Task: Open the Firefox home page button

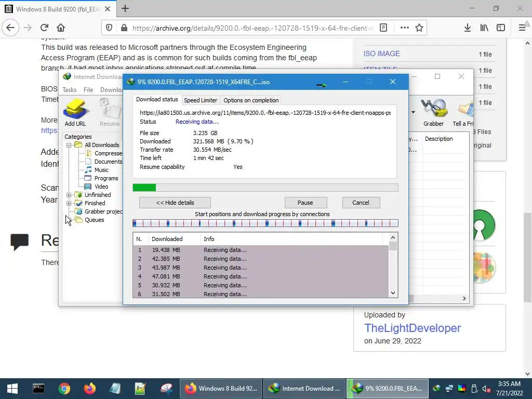Action: [x=61, y=28]
